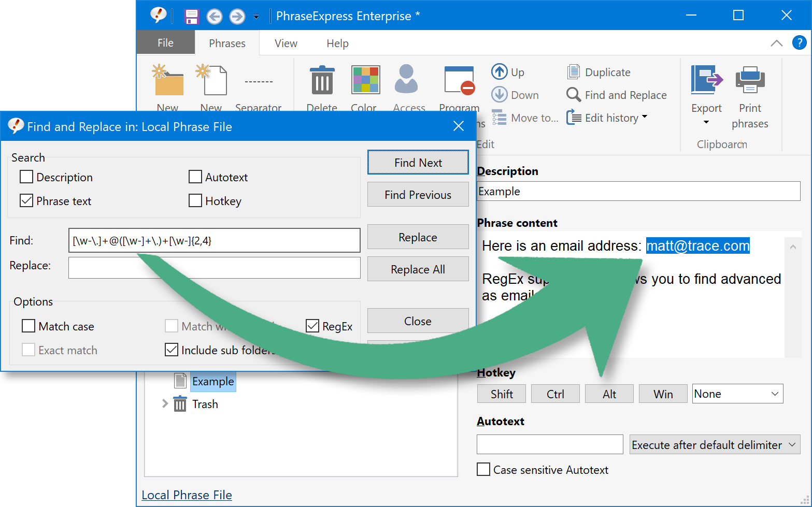Click into the Find text field
Image resolution: width=812 pixels, height=507 pixels.
pos(215,240)
